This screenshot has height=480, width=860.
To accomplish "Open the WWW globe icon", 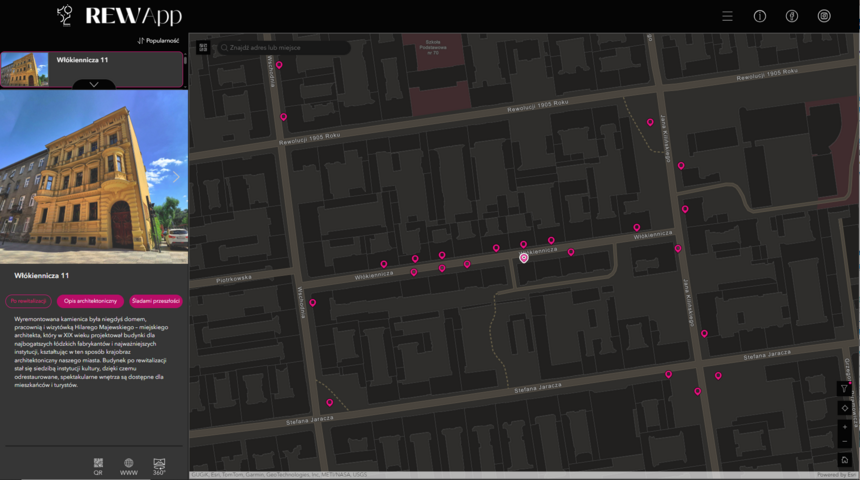I will (129, 465).
